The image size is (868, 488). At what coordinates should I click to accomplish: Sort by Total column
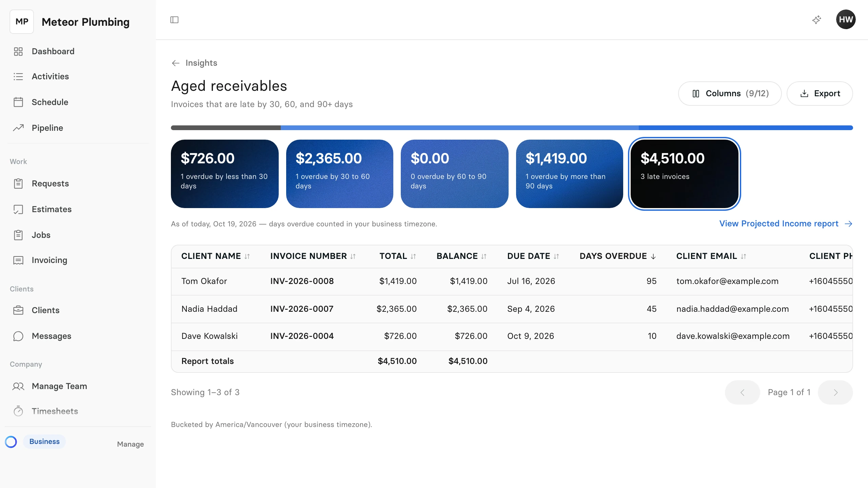pyautogui.click(x=398, y=256)
